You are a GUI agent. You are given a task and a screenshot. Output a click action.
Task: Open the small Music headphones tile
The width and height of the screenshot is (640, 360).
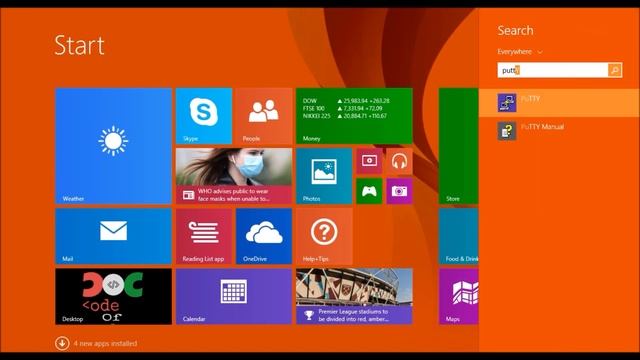[399, 161]
